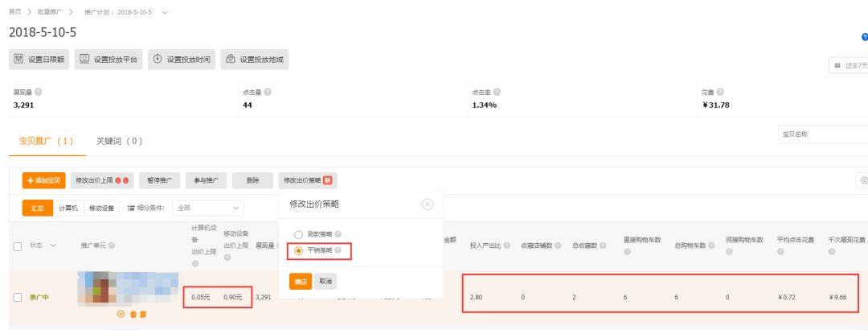
Task: Click help icon beside 推广单元 header
Action: (x=111, y=245)
